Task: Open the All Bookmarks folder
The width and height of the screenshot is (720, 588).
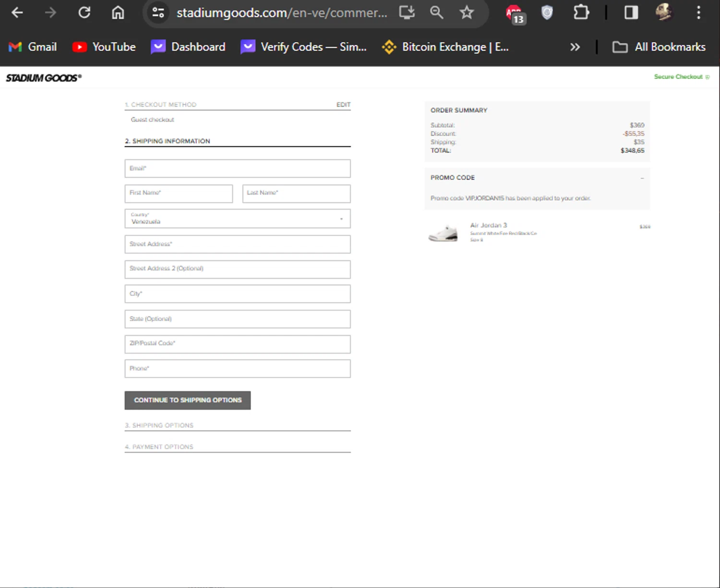Action: [x=659, y=47]
